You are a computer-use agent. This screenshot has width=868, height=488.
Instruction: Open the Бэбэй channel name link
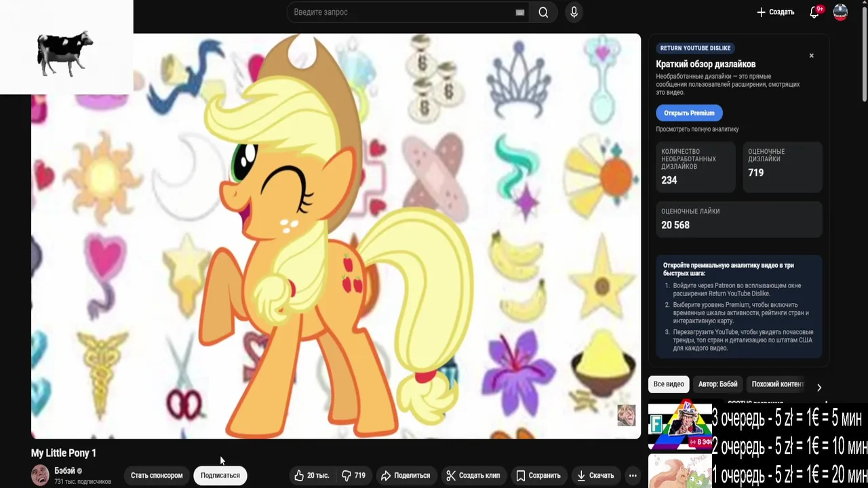pyautogui.click(x=64, y=470)
